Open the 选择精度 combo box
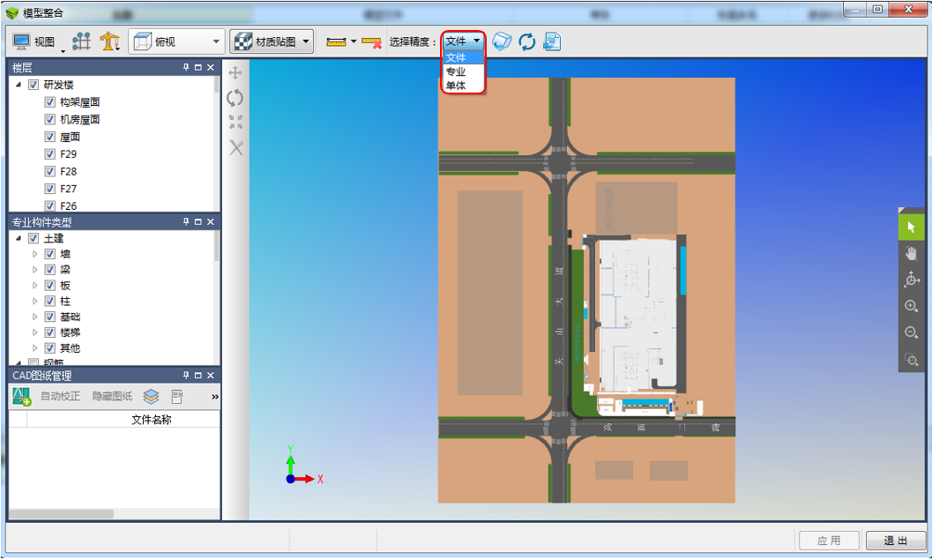This screenshot has width=932, height=560. pyautogui.click(x=463, y=41)
